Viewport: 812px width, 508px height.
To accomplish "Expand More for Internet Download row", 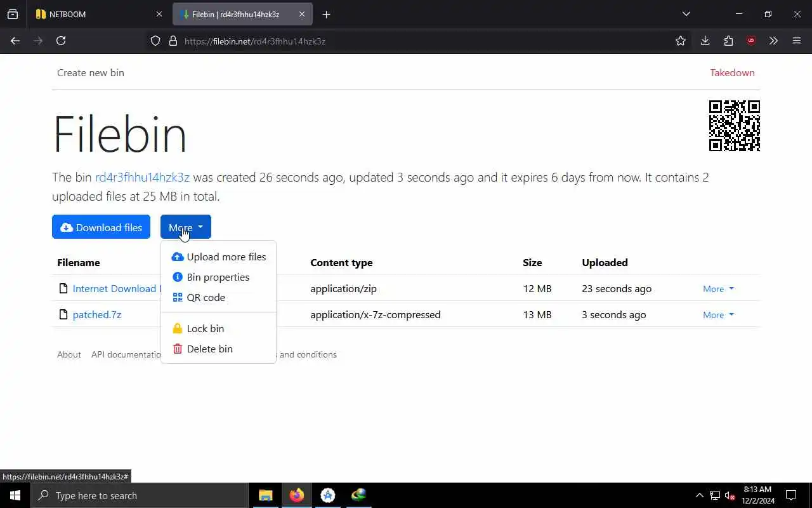I will [x=718, y=289].
